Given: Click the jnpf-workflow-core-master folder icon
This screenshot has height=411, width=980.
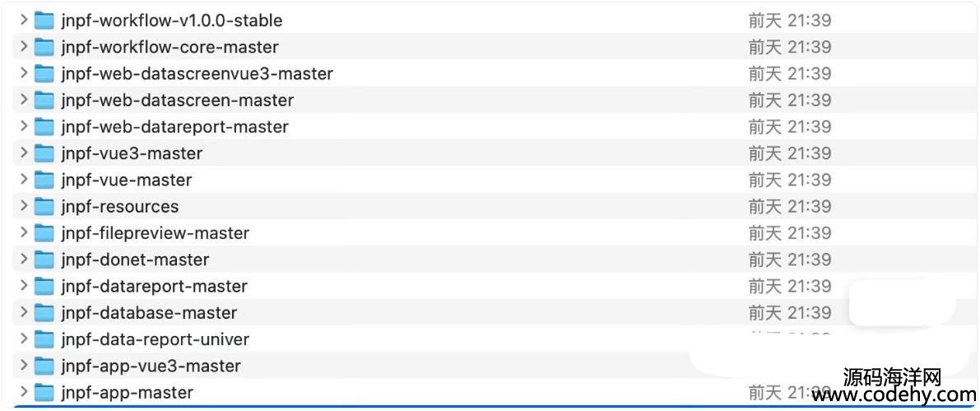Looking at the screenshot, I should pos(44,47).
